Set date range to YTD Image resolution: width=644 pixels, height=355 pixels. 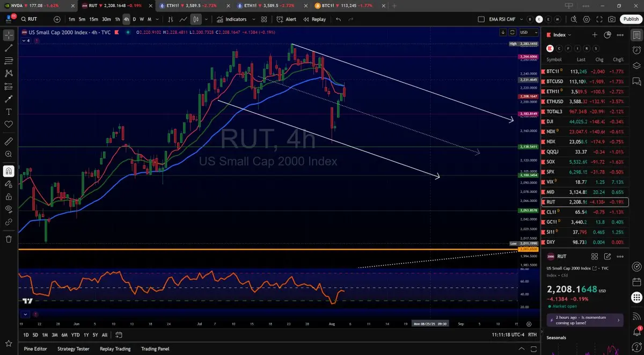[x=75, y=335]
